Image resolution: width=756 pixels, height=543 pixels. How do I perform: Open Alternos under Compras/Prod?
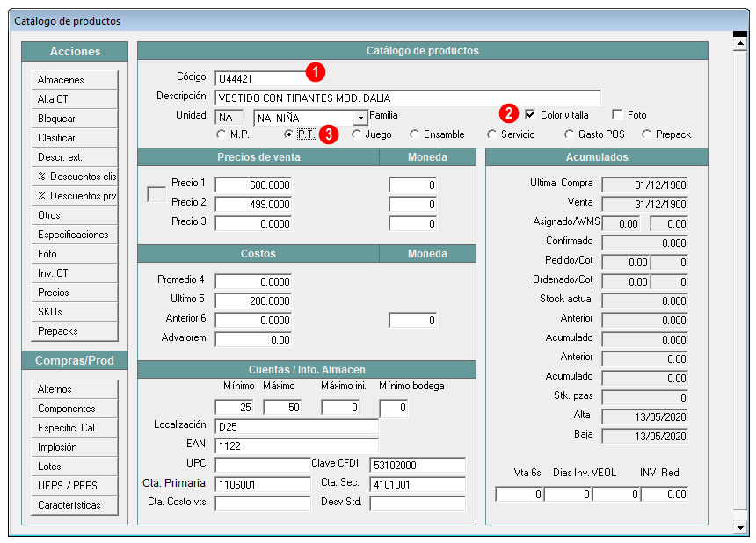click(74, 389)
